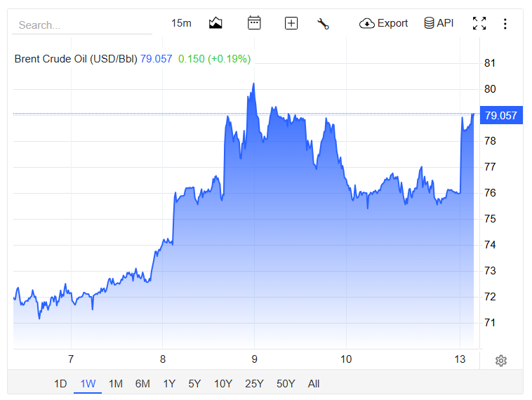
Task: Open the three-dot more options menu
Action: [505, 24]
